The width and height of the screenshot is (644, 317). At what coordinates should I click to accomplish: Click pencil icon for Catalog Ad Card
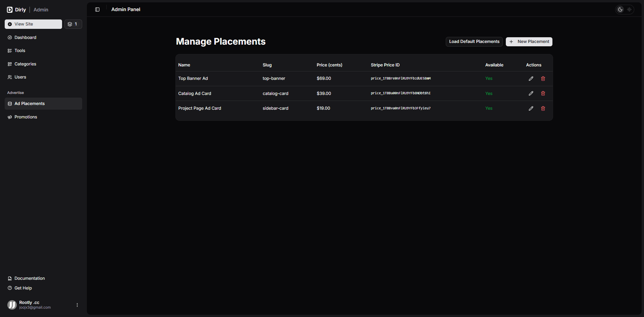(x=531, y=94)
